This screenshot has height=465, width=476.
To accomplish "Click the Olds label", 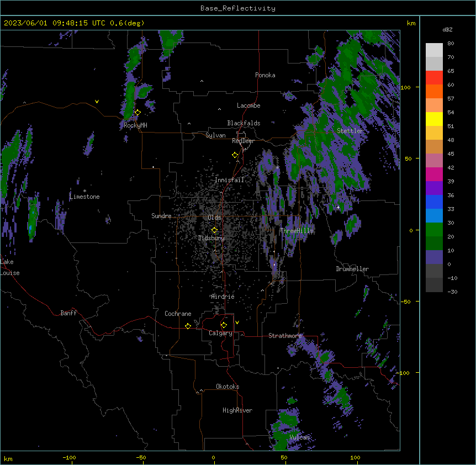I will point(214,218).
